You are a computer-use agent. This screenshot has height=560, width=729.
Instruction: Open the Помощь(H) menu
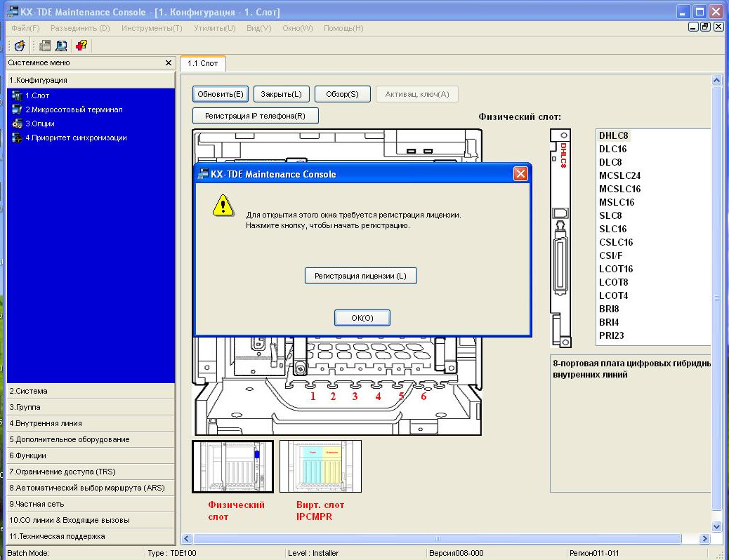click(x=343, y=28)
